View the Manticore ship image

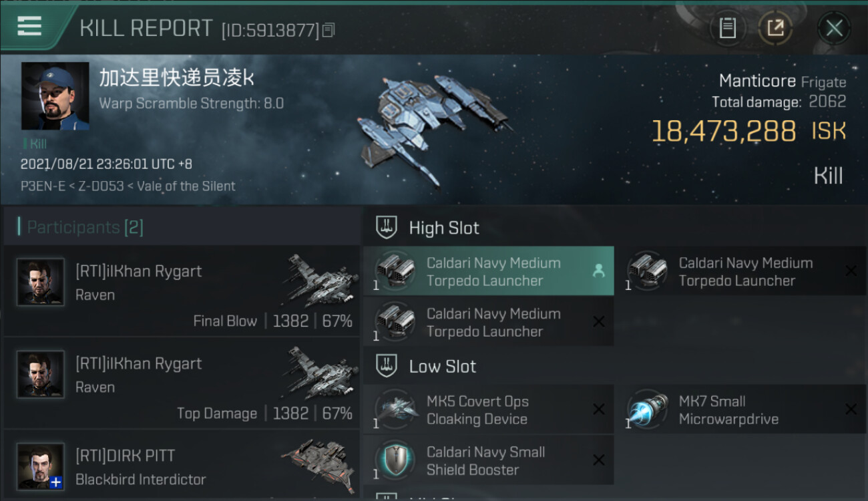pos(433,126)
